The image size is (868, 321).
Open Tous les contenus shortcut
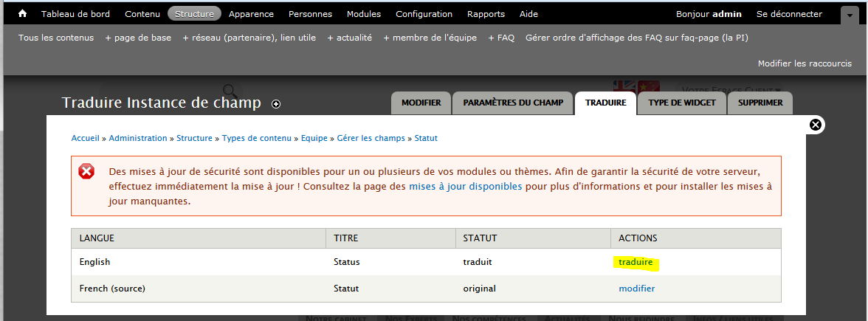coord(56,38)
